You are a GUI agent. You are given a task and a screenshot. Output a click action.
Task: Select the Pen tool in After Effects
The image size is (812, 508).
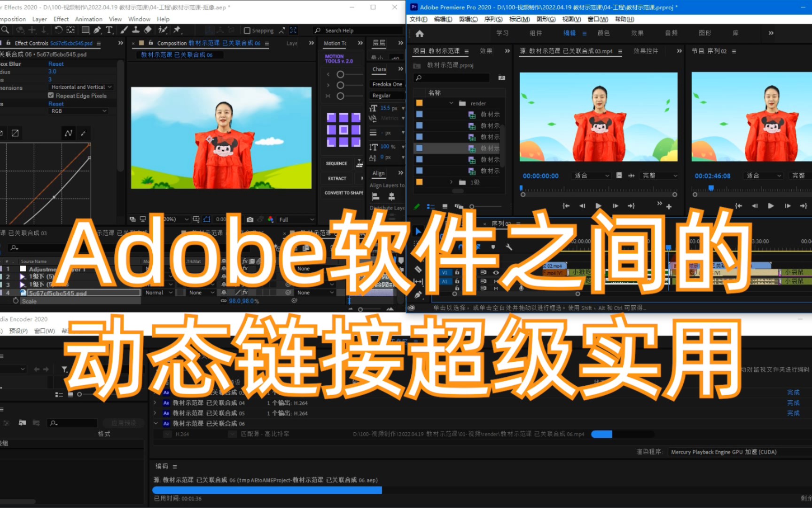pos(97,30)
